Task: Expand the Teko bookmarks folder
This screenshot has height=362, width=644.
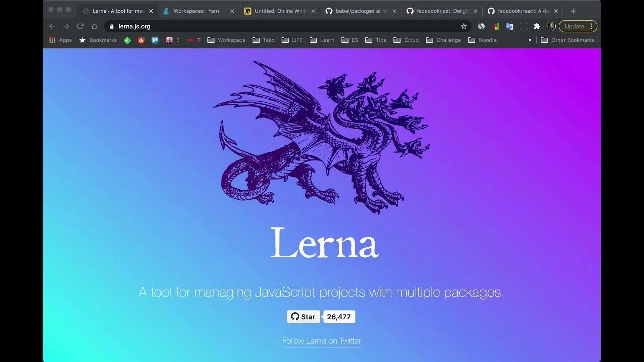Action: coord(263,40)
